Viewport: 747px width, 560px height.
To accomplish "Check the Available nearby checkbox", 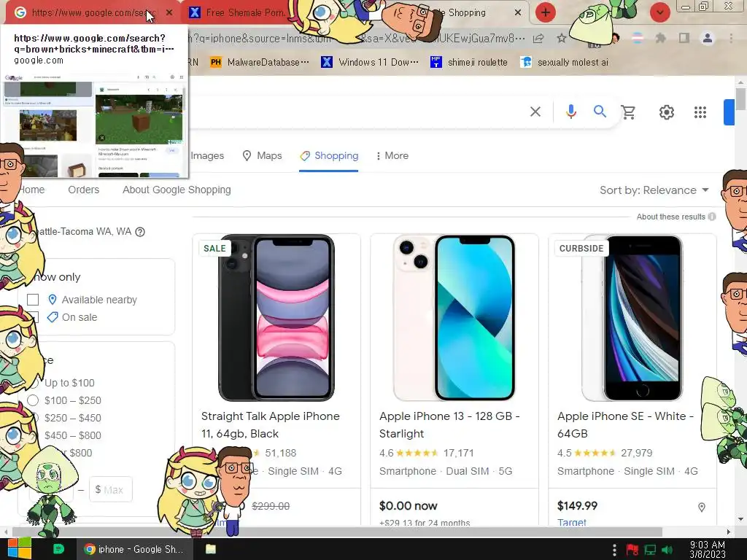I will 33,300.
